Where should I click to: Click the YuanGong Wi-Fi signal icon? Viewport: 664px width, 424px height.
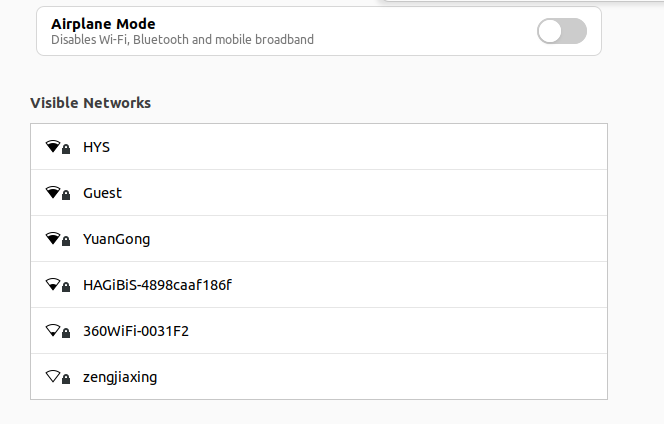(x=53, y=238)
